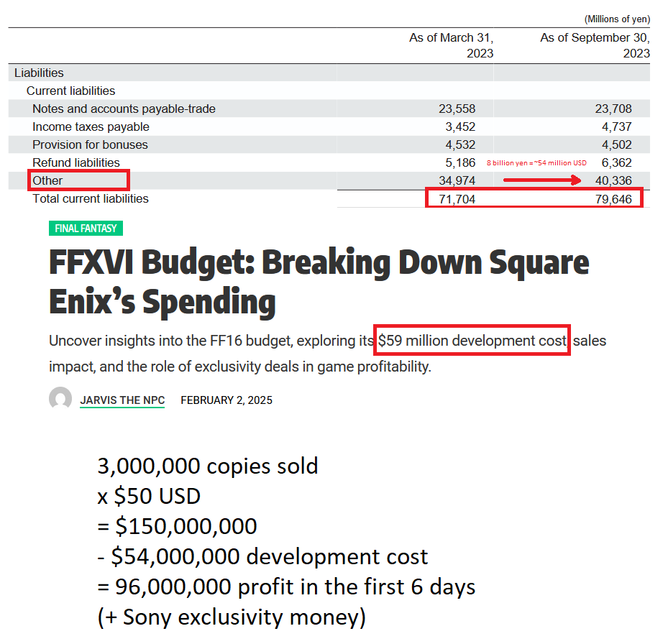Screen dimensions: 663x644
Task: Click the FFXVI Budget article headline
Action: point(319,282)
